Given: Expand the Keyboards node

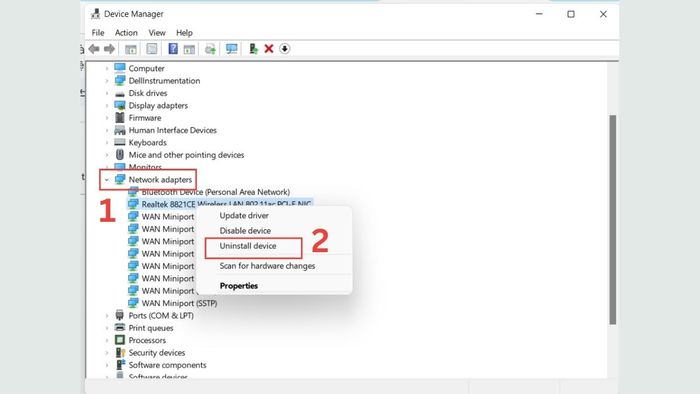Looking at the screenshot, I should [107, 143].
